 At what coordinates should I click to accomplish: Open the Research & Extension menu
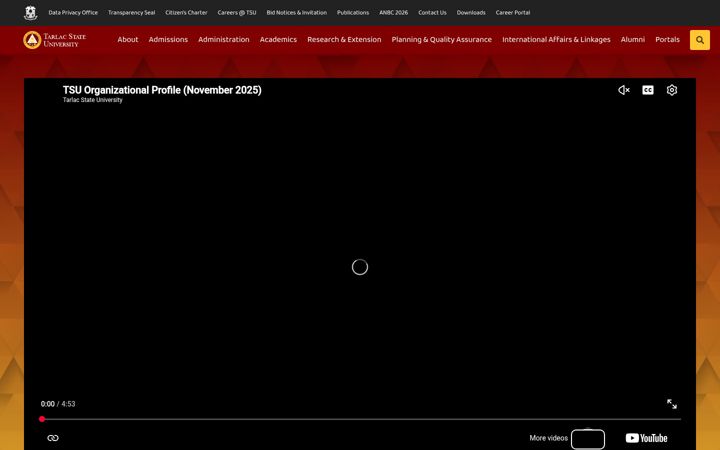pos(344,39)
